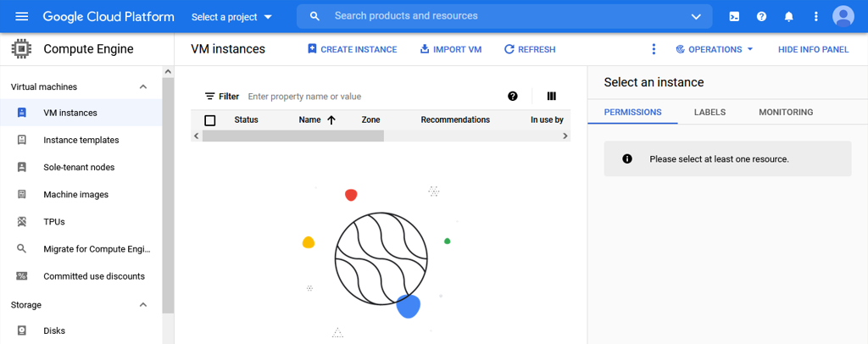The image size is (868, 344).
Task: Click the Machine images sidebar icon
Action: (21, 195)
